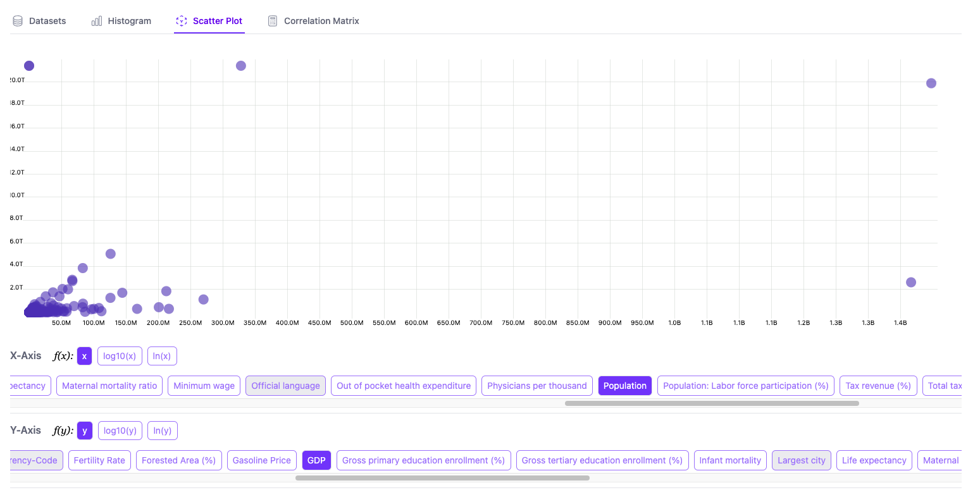
Task: Open the Datasets tab
Action: 39,21
